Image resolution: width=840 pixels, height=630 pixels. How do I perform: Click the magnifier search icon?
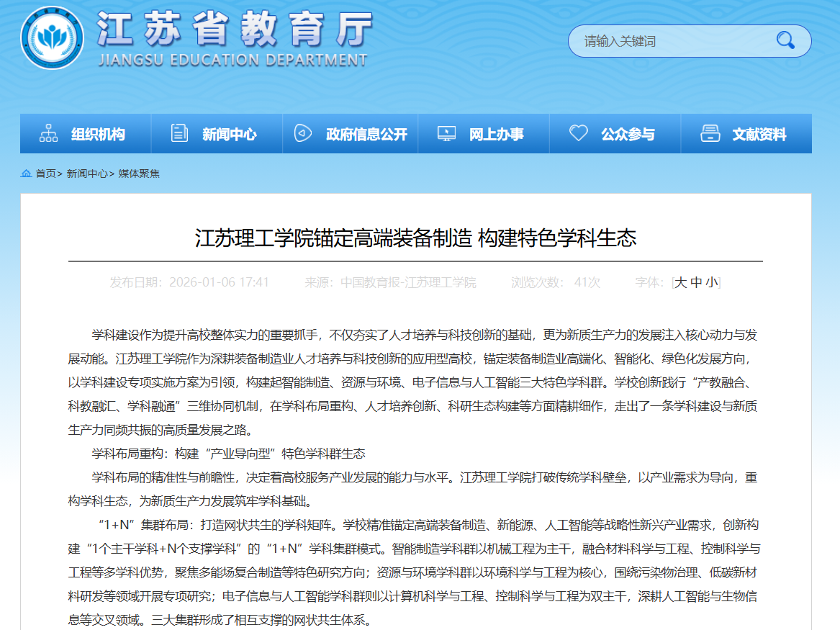click(785, 40)
